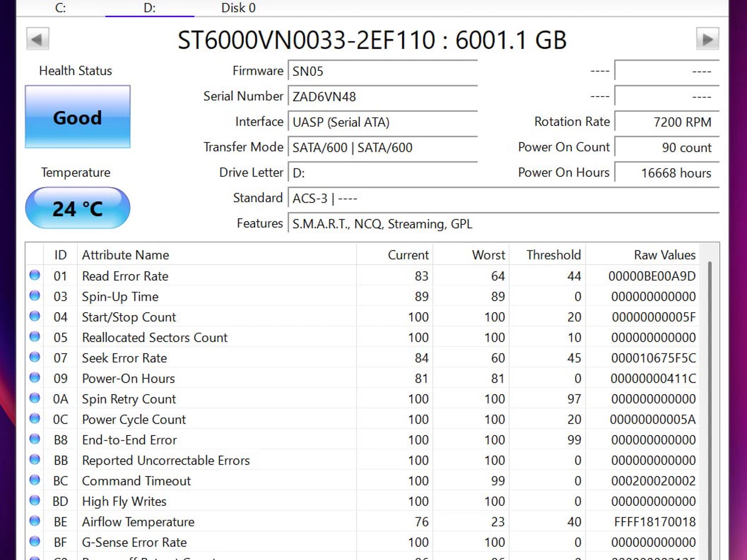This screenshot has width=747, height=560.
Task: Select the Read Error Rate attribute name
Action: click(125, 276)
